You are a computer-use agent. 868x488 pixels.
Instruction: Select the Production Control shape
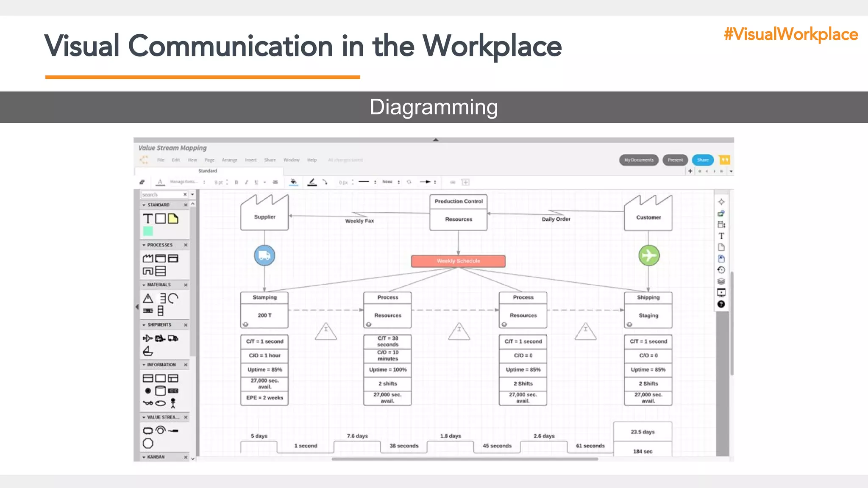[x=458, y=212]
